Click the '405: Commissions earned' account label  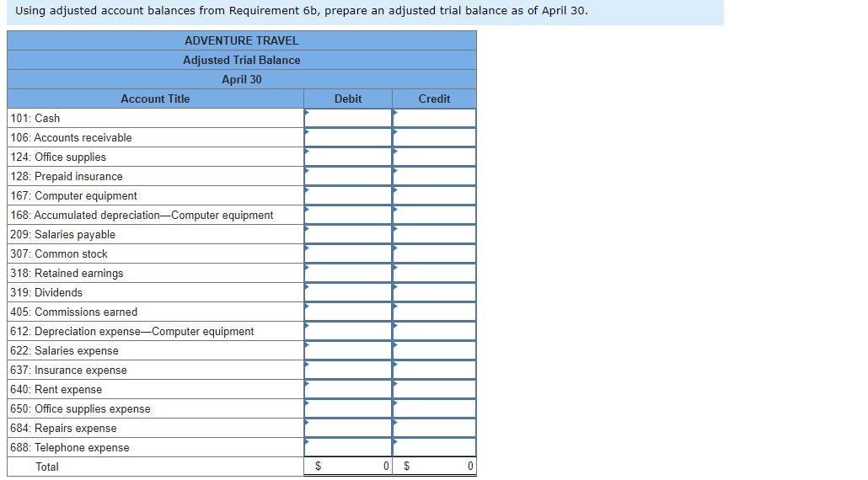pos(73,312)
